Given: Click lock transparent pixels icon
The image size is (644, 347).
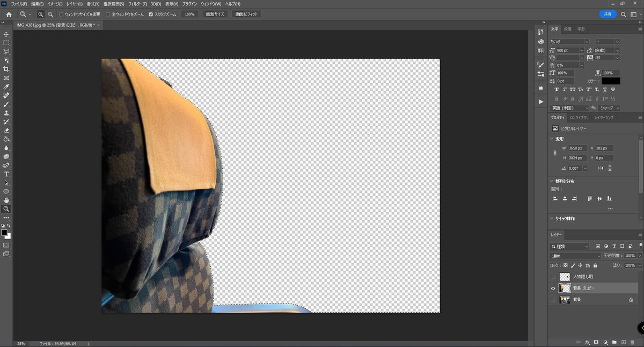Looking at the screenshot, I should click(565, 265).
